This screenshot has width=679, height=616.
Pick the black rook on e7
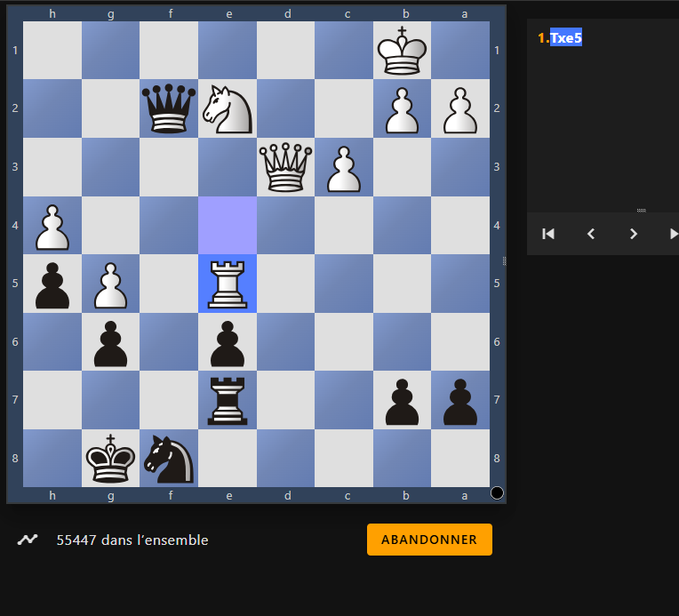pyautogui.click(x=228, y=400)
